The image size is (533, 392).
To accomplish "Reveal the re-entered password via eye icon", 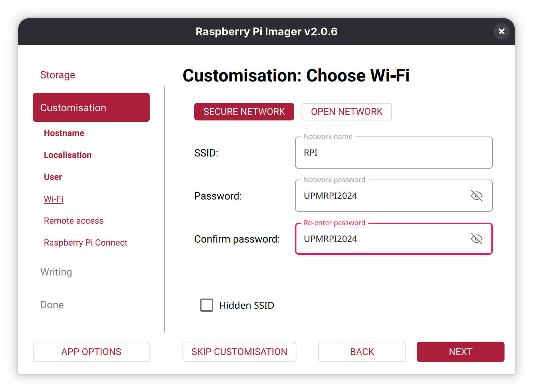I will 476,239.
